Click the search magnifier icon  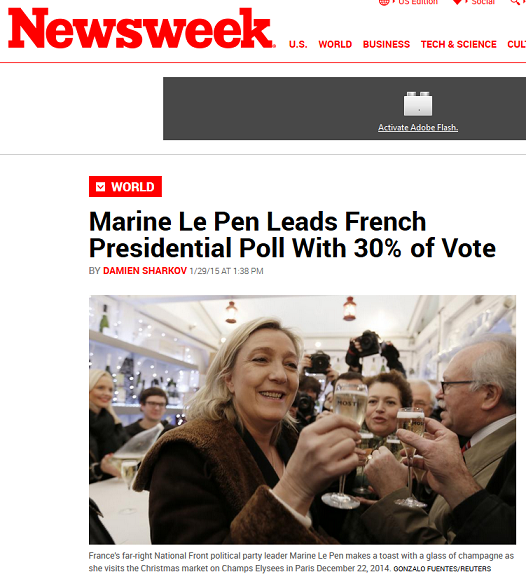(x=515, y=2)
